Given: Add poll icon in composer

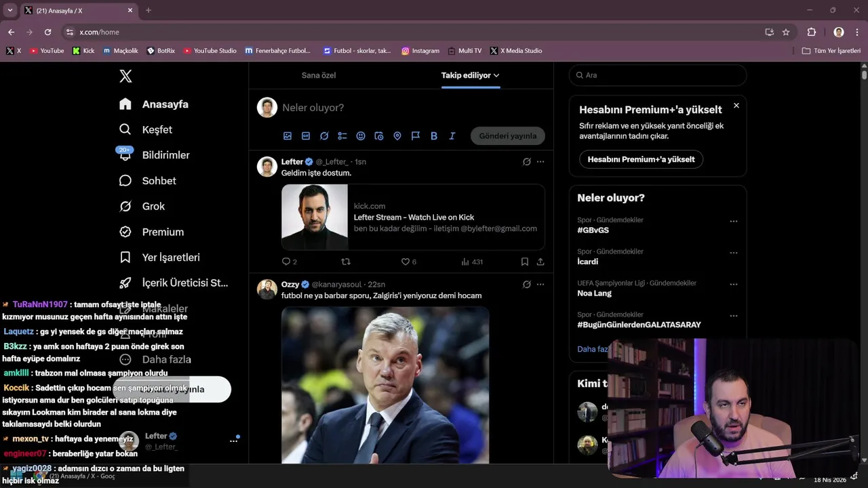Looking at the screenshot, I should coord(342,136).
